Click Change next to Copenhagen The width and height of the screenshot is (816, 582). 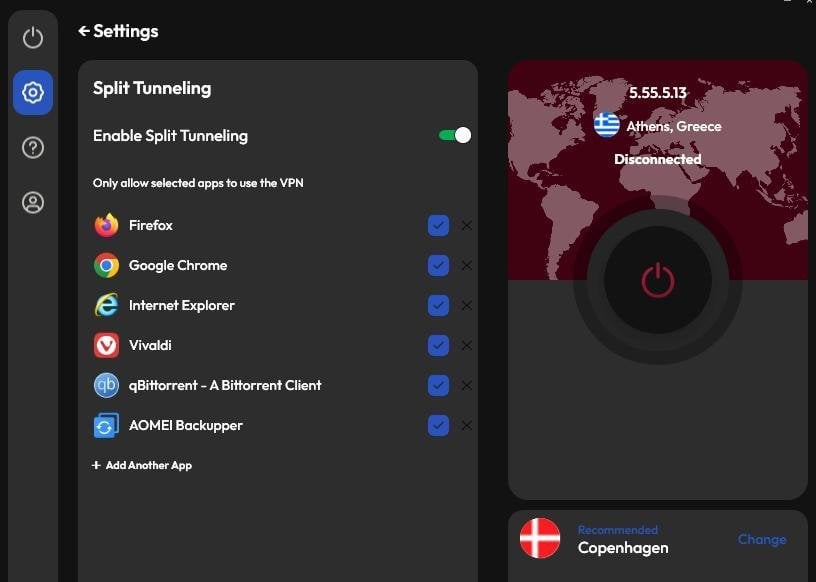(762, 539)
